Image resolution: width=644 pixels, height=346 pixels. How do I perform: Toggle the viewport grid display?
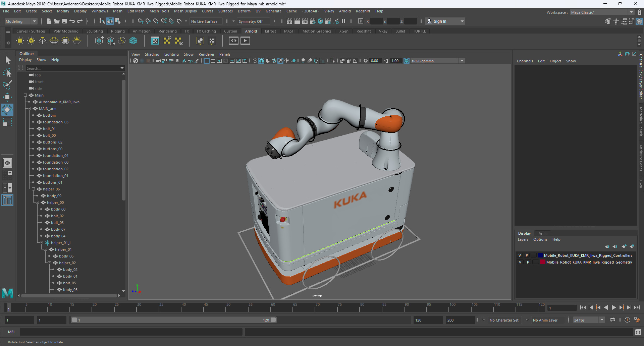coord(207,61)
